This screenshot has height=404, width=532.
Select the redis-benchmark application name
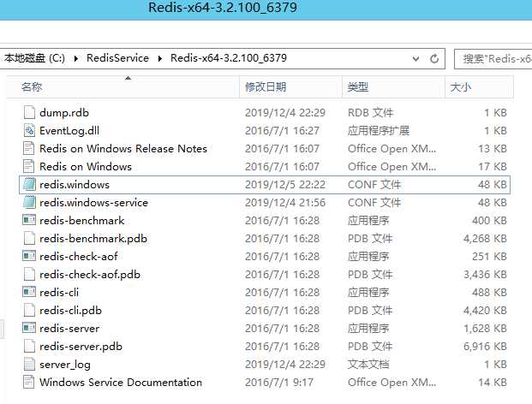(x=81, y=220)
